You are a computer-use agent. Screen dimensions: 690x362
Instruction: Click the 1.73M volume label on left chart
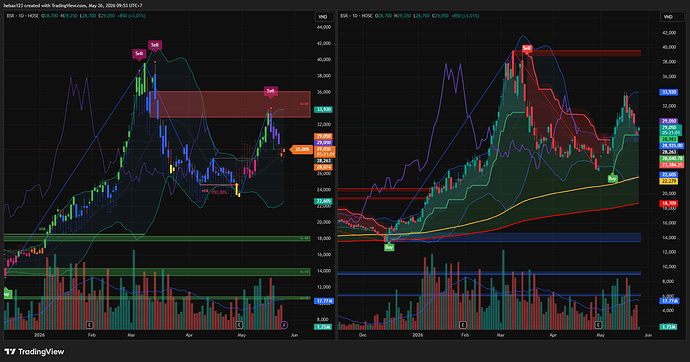pos(323,327)
